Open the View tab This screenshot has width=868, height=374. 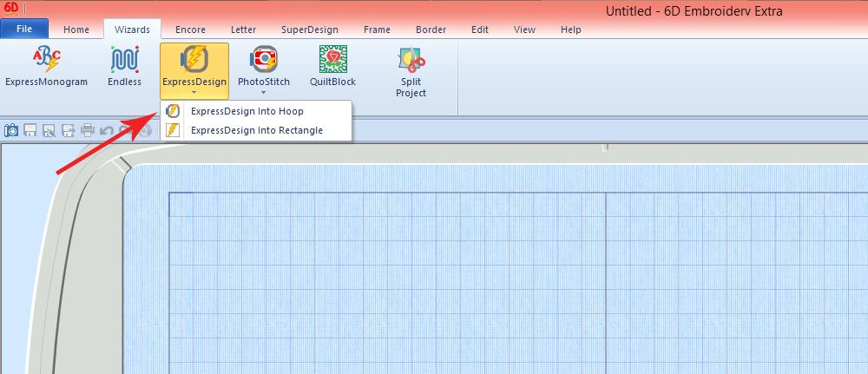[525, 30]
